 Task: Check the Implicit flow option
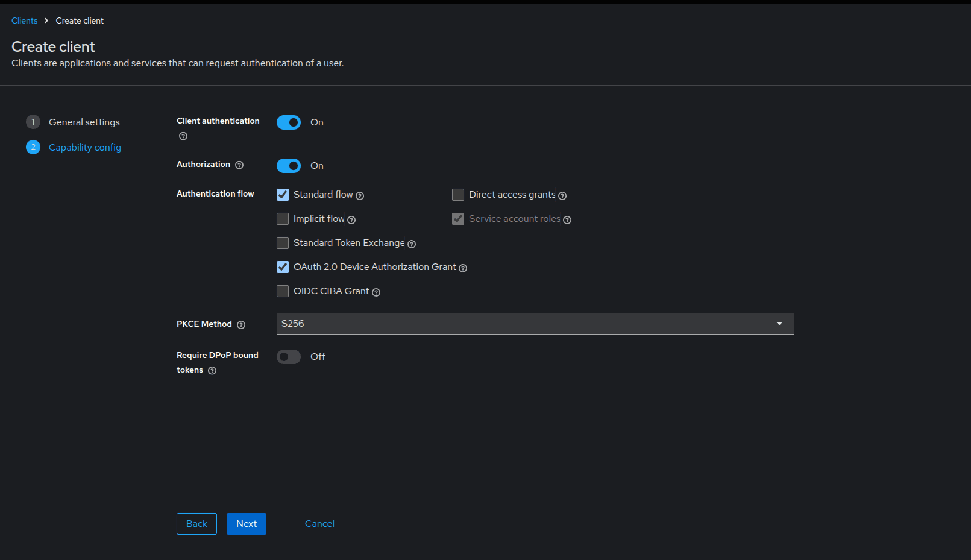pyautogui.click(x=283, y=219)
